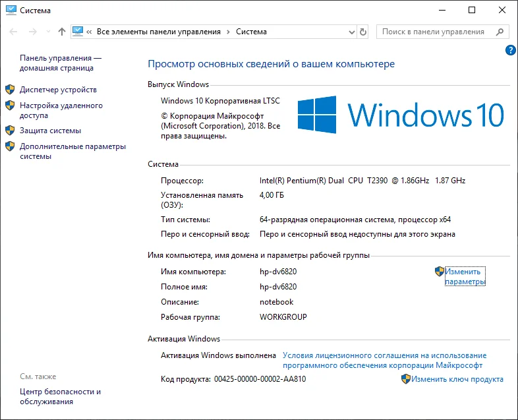The height and width of the screenshot is (420, 518).
Task: Click the computer icon in address bar
Action: click(x=78, y=32)
